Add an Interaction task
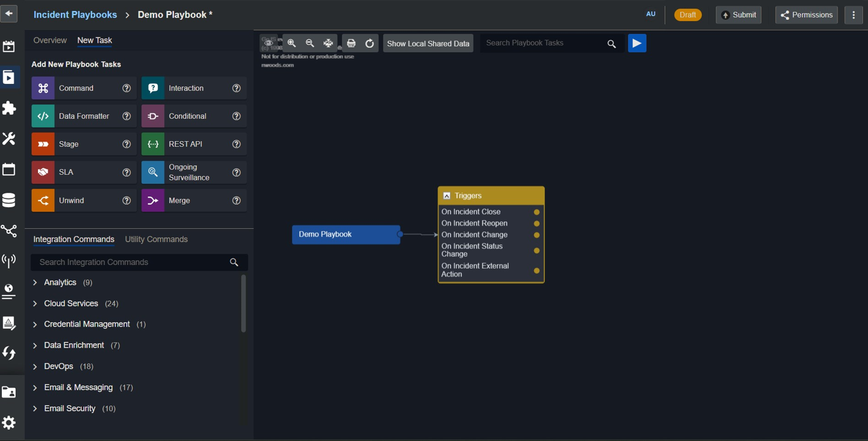Image resolution: width=868 pixels, height=441 pixels. (x=194, y=88)
